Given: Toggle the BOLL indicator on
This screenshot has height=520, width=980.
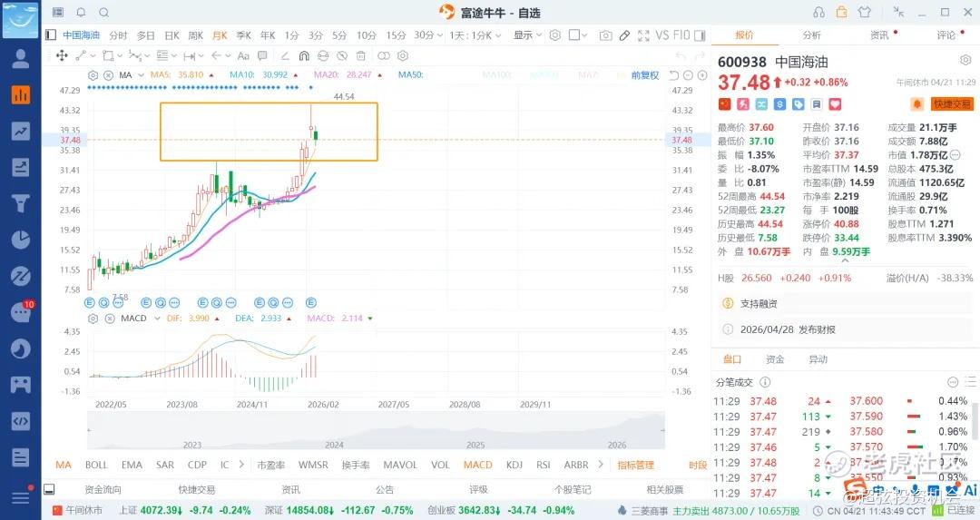Looking at the screenshot, I should click(x=96, y=465).
